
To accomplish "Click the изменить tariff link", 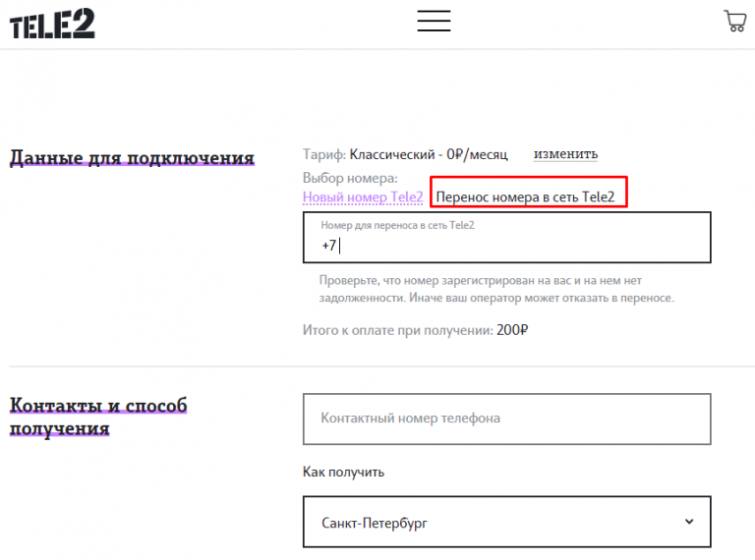I will pos(565,154).
